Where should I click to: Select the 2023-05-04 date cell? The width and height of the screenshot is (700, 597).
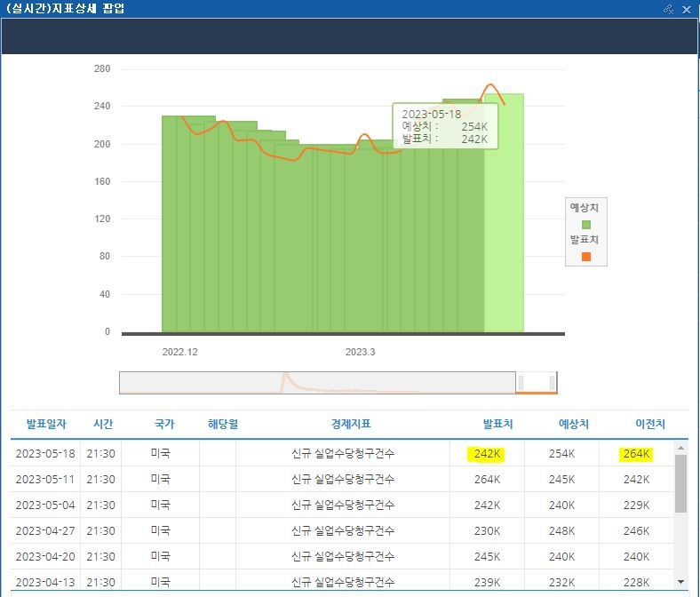coord(45,505)
